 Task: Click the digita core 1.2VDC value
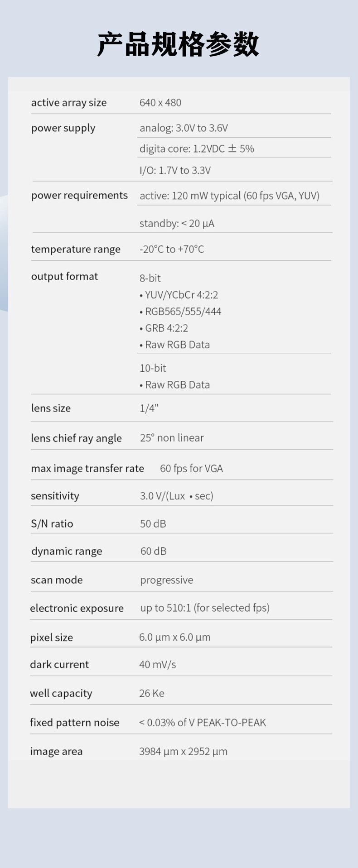tap(197, 149)
